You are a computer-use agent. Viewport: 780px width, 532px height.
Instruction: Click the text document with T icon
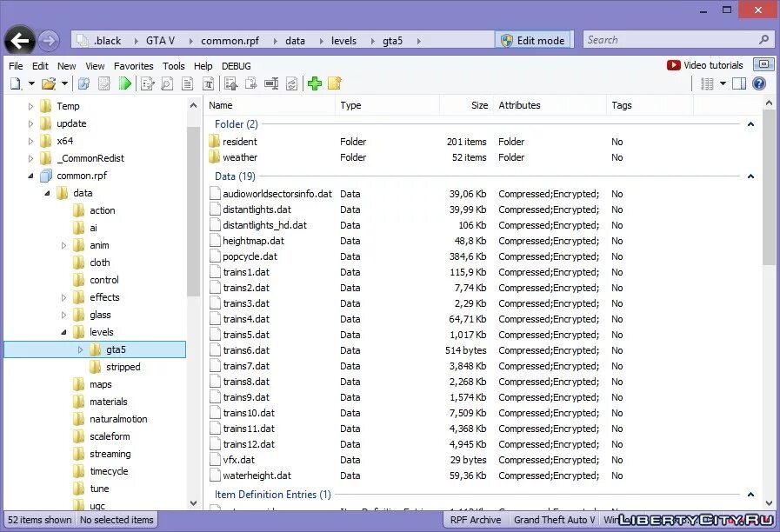click(209, 83)
